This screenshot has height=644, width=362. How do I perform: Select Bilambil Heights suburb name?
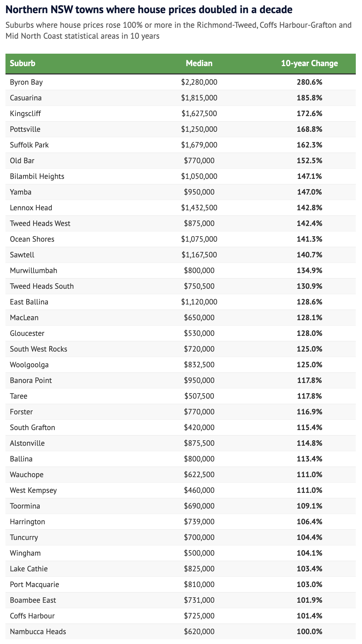click(x=37, y=176)
